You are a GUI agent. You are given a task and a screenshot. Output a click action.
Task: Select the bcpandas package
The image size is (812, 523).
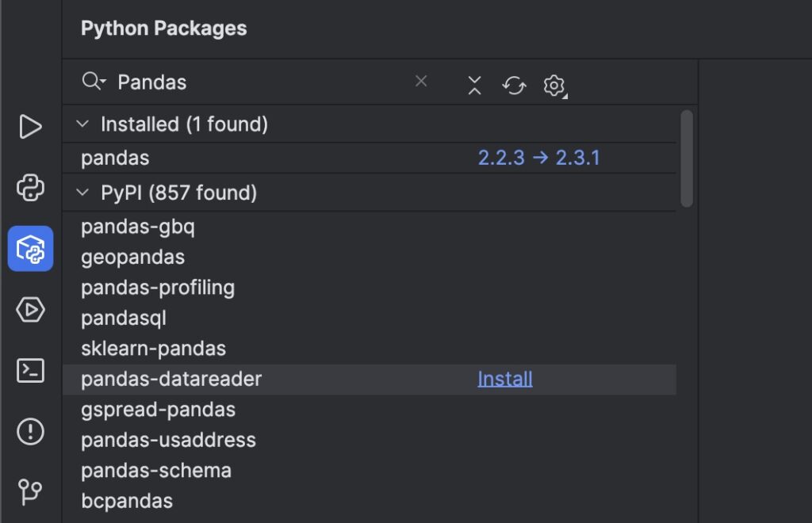coord(370,502)
